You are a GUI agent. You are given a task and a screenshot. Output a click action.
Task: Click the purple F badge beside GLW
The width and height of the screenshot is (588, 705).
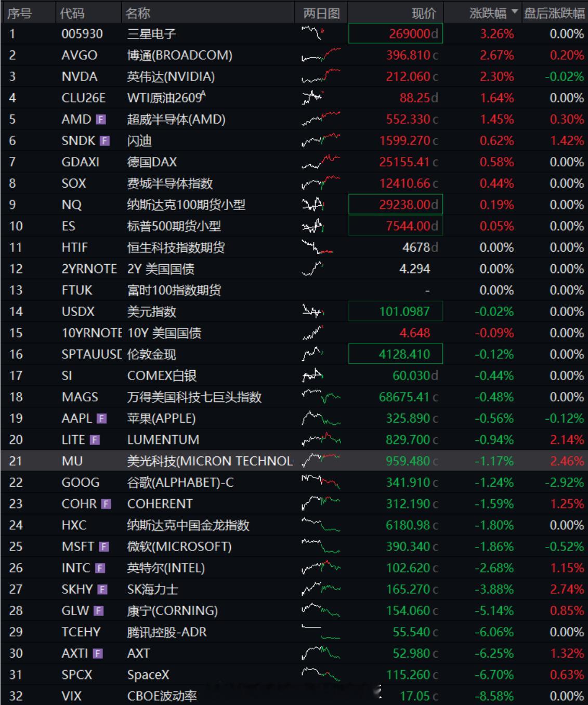coord(99,610)
